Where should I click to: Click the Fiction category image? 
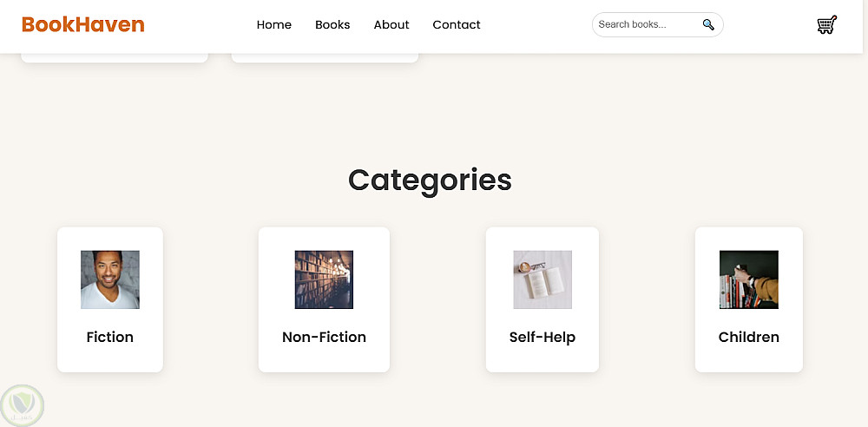[110, 279]
